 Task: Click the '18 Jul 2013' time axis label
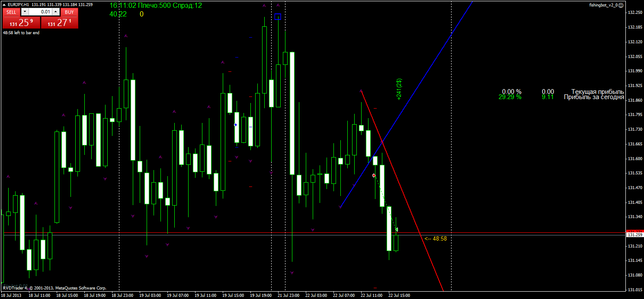pyautogui.click(x=10, y=296)
